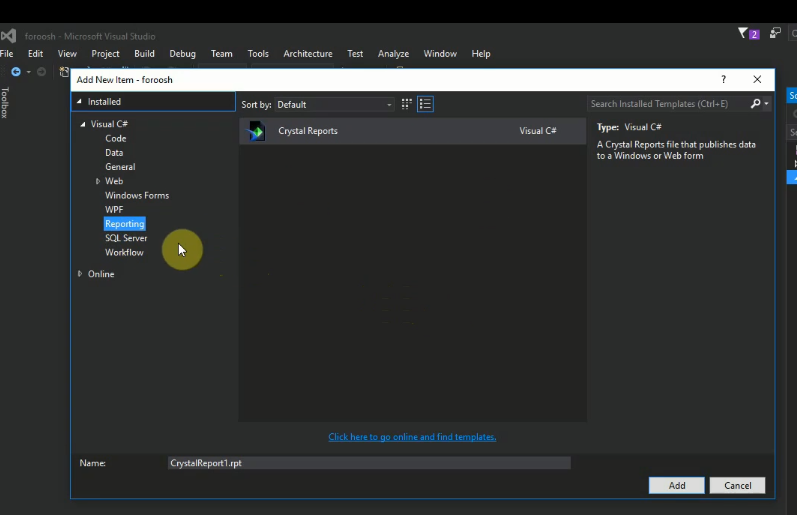This screenshot has height=515, width=797.
Task: Select the SQL Server category
Action: tap(126, 238)
